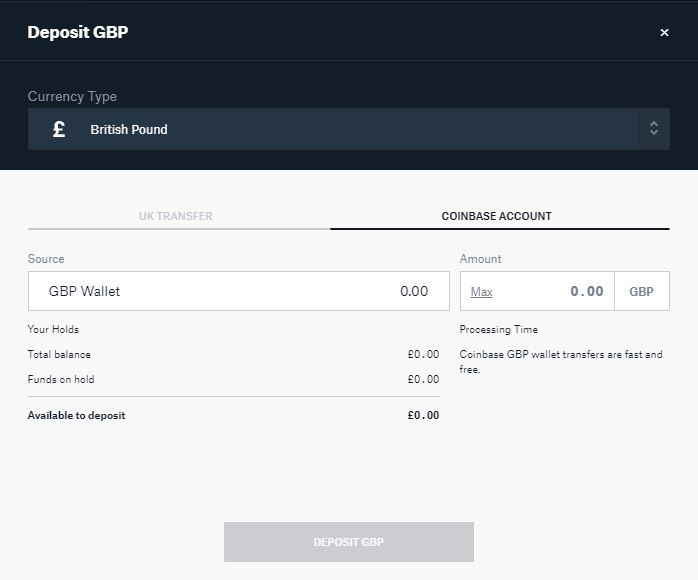Click the Funds on hold £0.00 value
This screenshot has width=698, height=580.
point(423,379)
